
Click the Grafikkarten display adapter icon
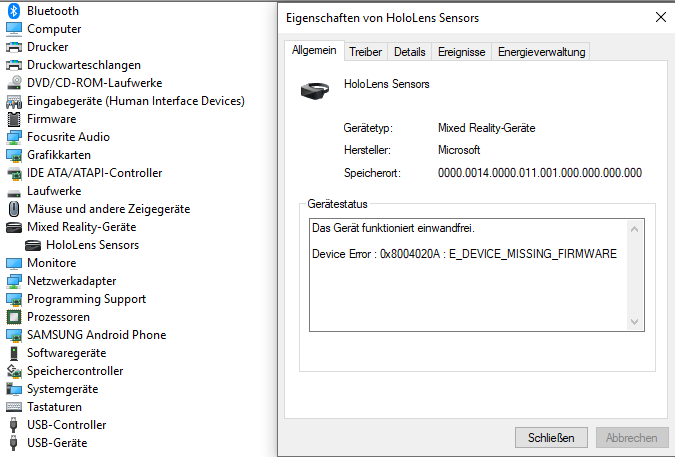[14, 155]
